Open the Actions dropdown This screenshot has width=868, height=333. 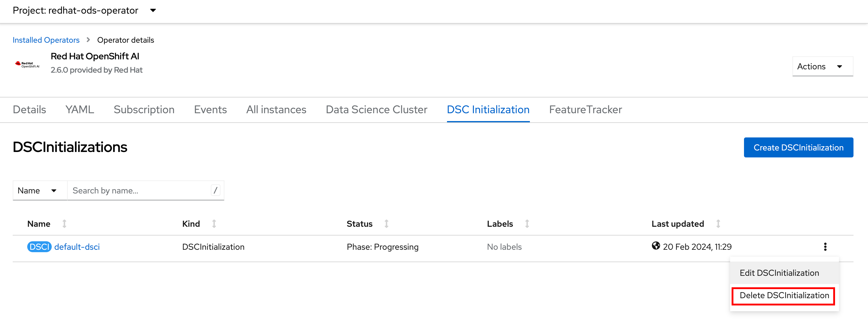click(x=822, y=67)
